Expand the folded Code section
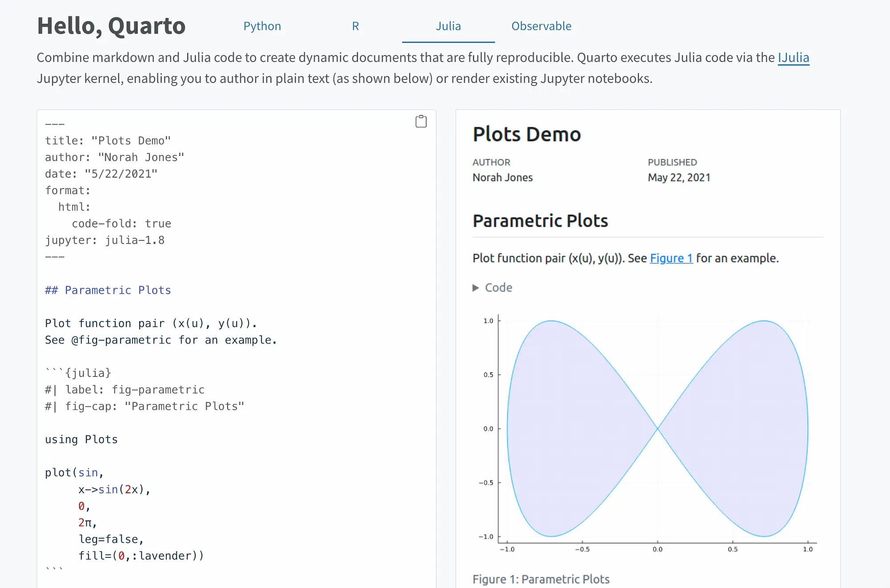890x588 pixels. 492,288
